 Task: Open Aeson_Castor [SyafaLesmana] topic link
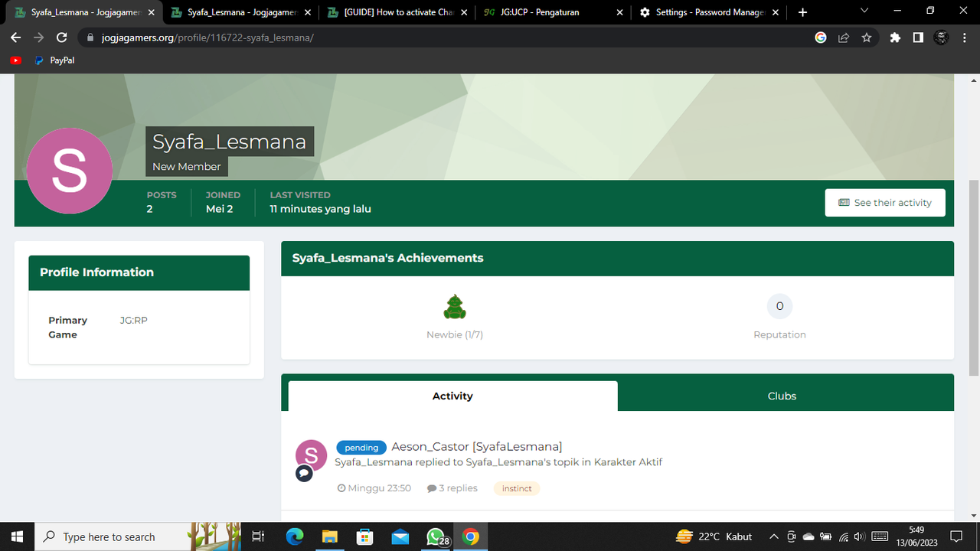[x=477, y=447]
